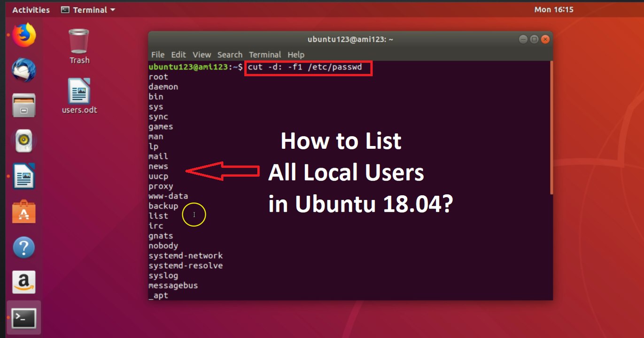Open the Search menu in terminal

click(230, 54)
